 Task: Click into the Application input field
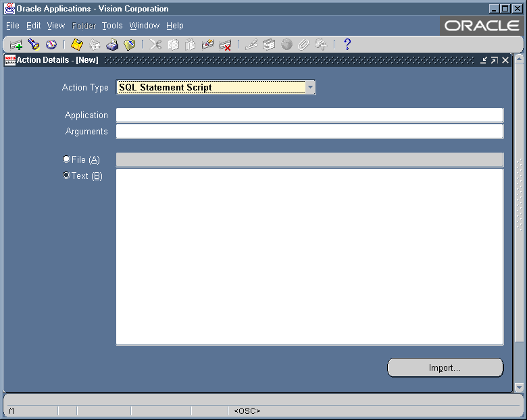click(309, 115)
